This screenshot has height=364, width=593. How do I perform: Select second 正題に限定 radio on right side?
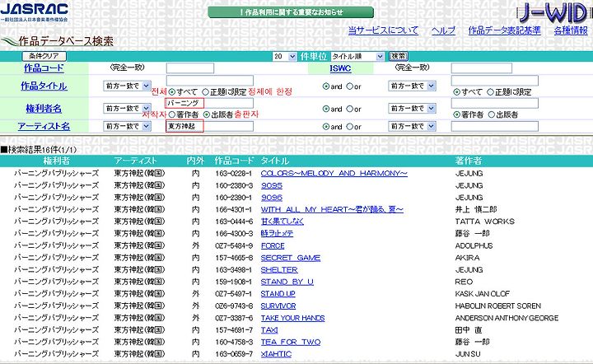(x=490, y=92)
